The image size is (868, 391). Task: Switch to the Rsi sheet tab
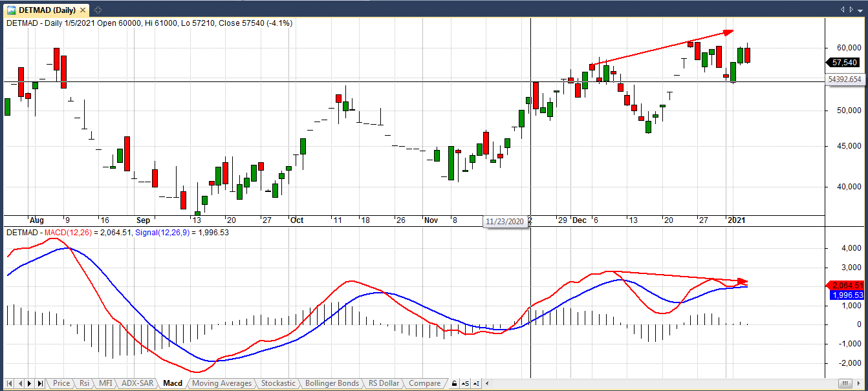(84, 384)
